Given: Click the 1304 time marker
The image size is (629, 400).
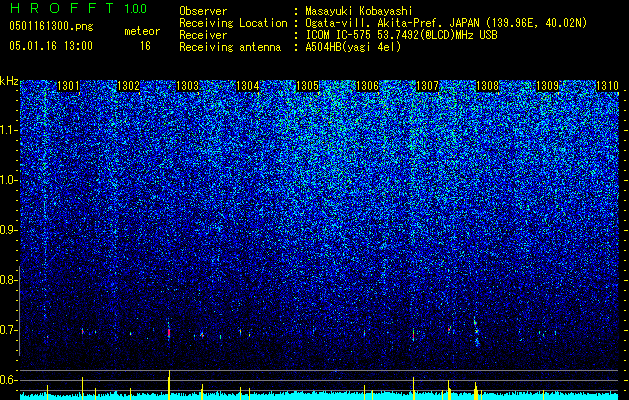Looking at the screenshot, I should click(248, 86).
